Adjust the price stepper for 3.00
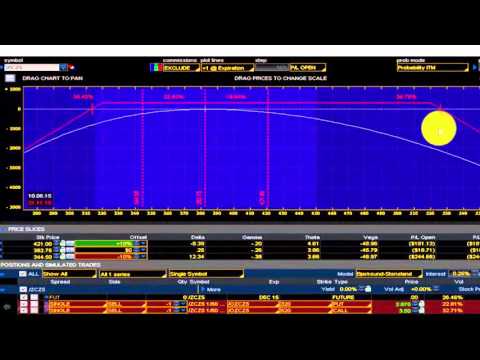This screenshot has width=480, height=360. tap(415, 310)
